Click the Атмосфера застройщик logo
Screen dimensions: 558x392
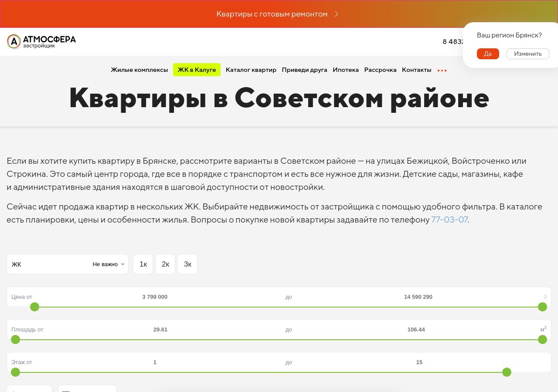[x=41, y=41]
